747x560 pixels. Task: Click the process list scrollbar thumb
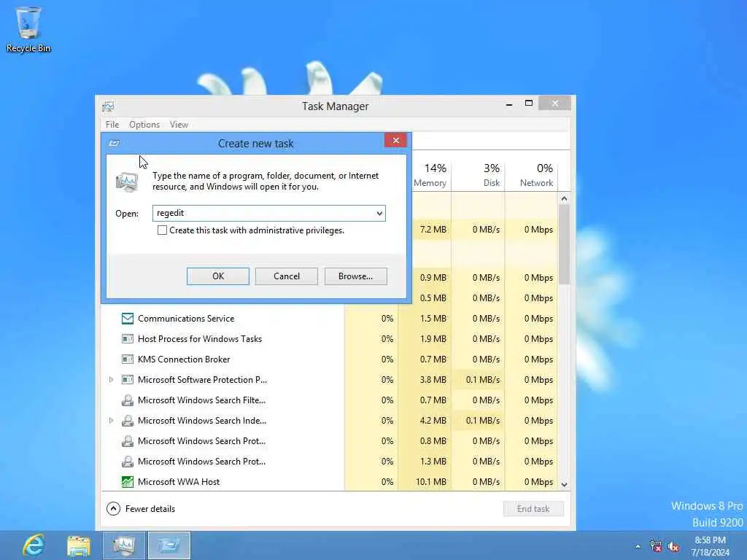(564, 245)
